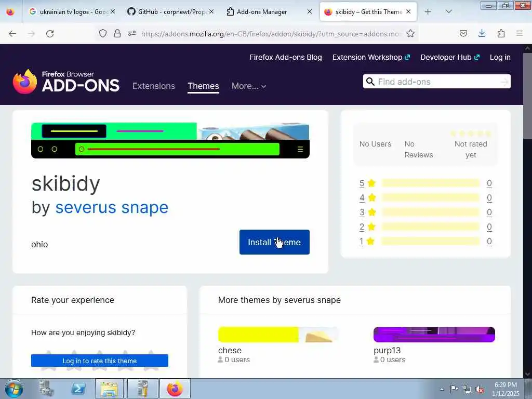This screenshot has width=532, height=399.
Task: Click the 1-star rating bar
Action: pyautogui.click(x=431, y=242)
